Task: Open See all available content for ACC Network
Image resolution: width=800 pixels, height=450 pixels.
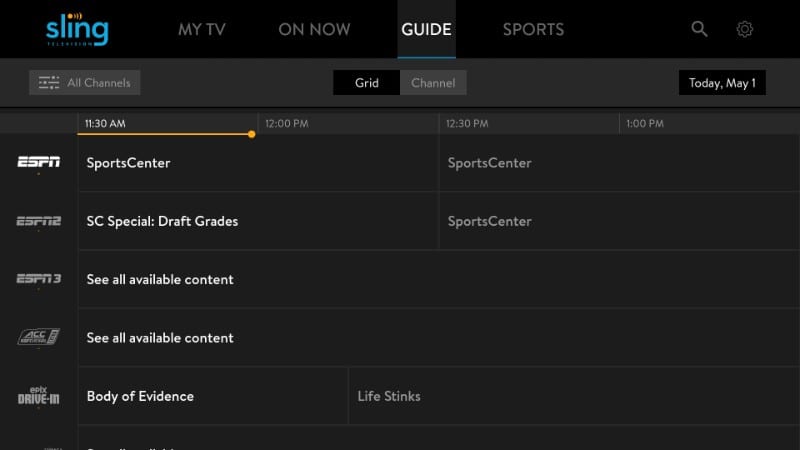Action: (x=439, y=337)
